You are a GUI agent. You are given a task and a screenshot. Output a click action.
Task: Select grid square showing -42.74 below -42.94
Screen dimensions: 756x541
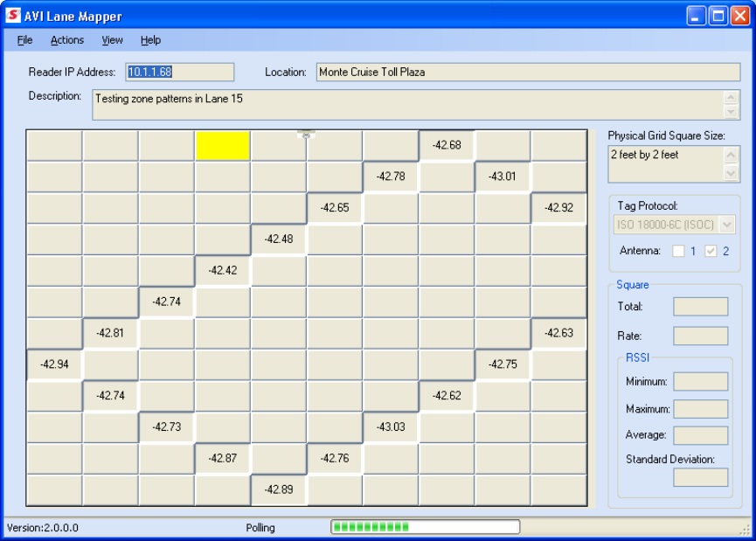coord(110,396)
